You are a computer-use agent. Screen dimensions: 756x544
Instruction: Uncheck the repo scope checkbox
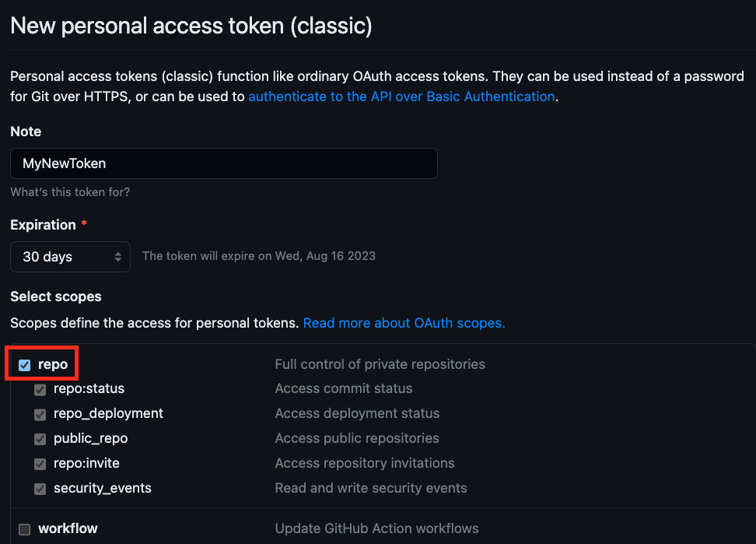pyautogui.click(x=25, y=365)
